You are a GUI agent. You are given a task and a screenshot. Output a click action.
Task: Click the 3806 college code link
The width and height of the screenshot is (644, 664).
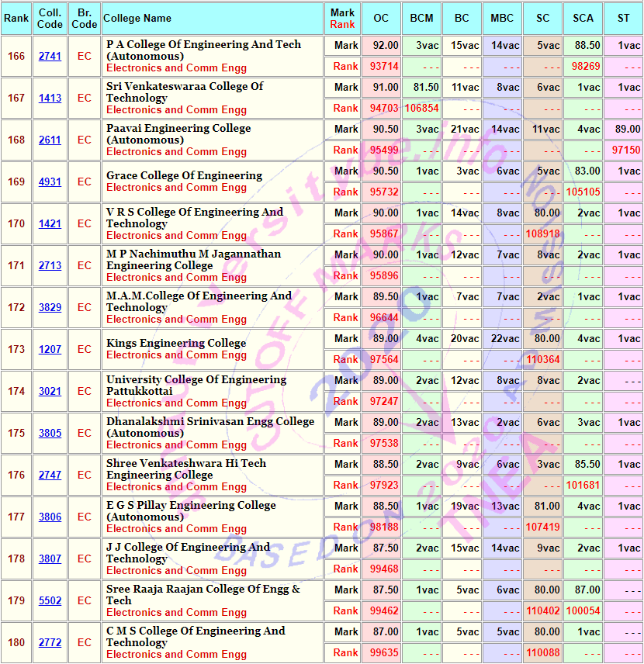tap(50, 517)
